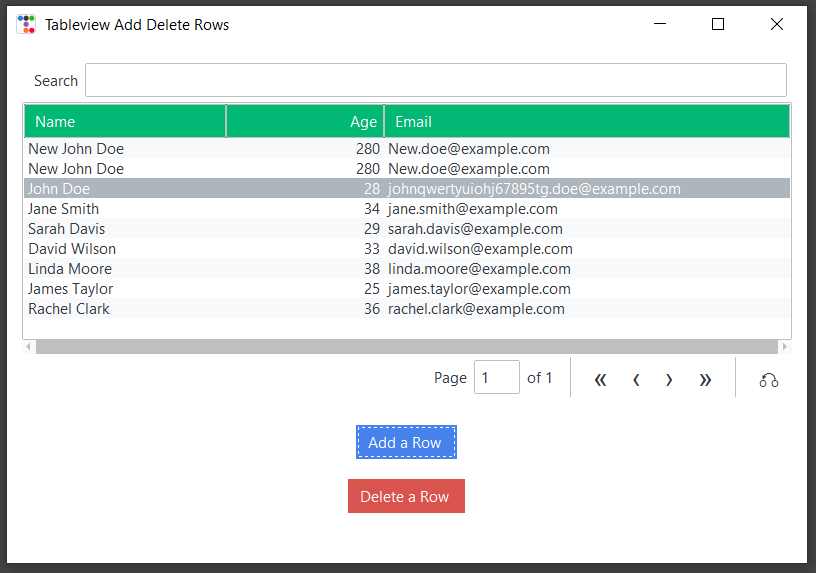816x573 pixels.
Task: Close the Tableview Add Delete Rows window
Action: [777, 24]
